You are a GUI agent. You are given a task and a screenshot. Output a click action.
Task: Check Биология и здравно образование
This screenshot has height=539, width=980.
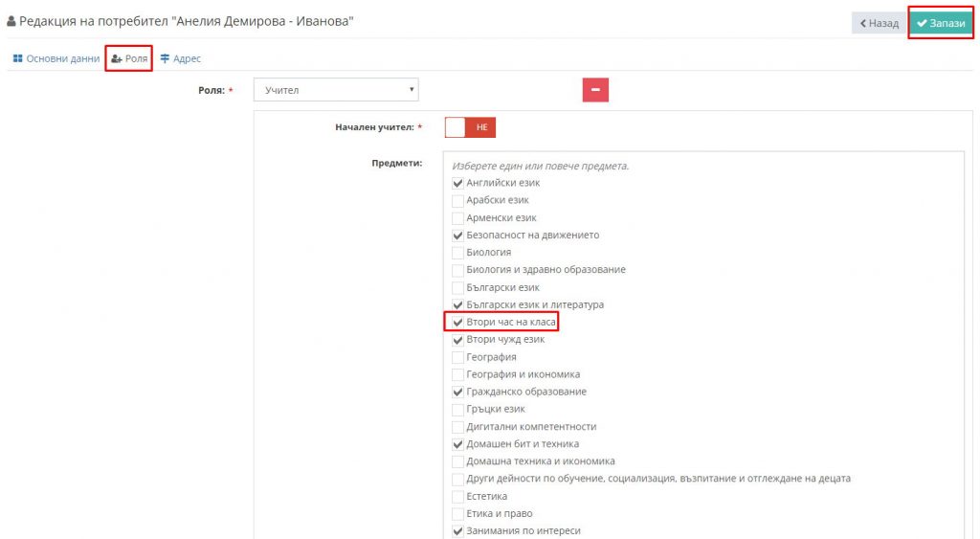click(x=457, y=270)
